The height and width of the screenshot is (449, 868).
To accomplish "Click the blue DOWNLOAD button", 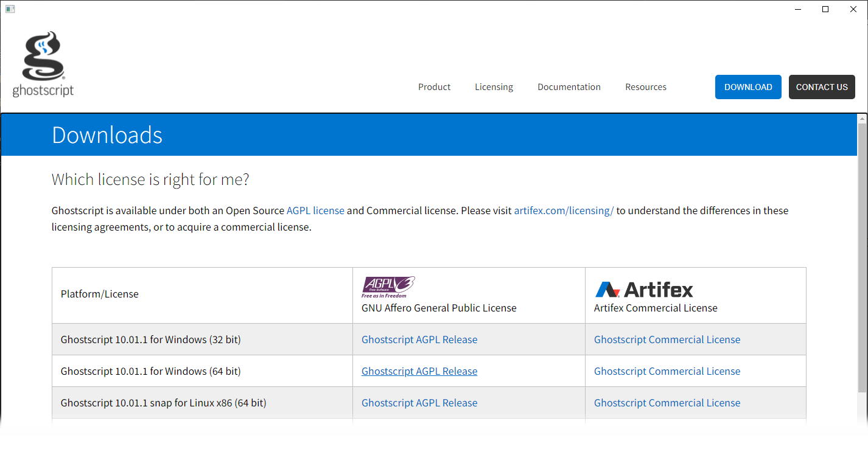I will [x=748, y=86].
